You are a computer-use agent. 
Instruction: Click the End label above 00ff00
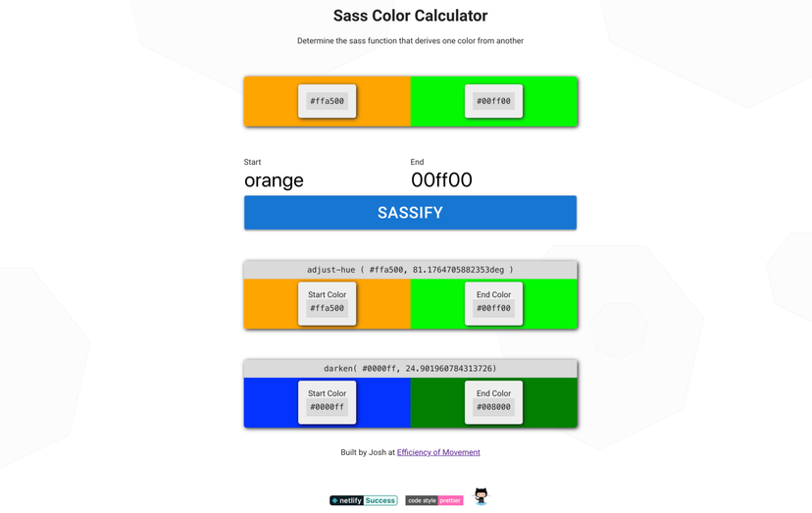pos(417,162)
